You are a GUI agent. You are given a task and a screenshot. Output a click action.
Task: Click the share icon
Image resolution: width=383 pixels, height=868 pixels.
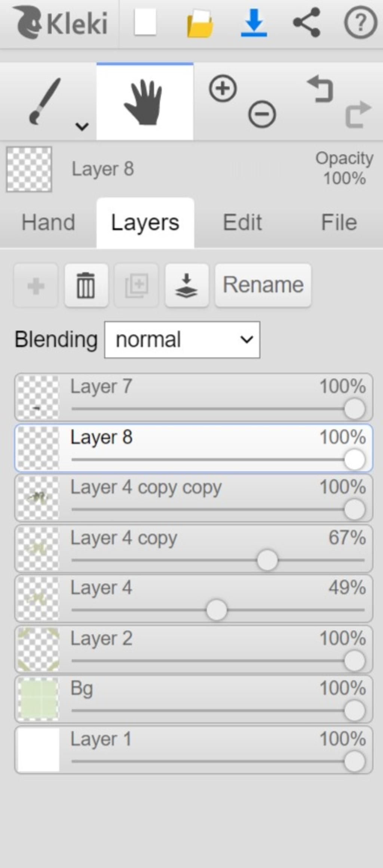[307, 23]
